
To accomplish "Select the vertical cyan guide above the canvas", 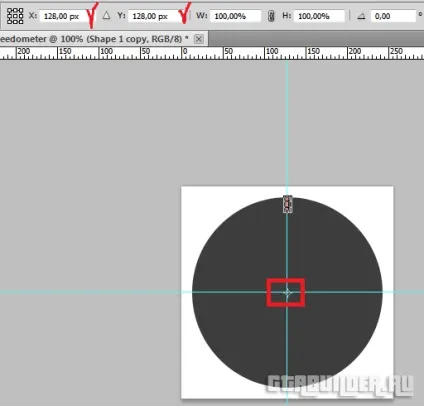I will coord(287,123).
